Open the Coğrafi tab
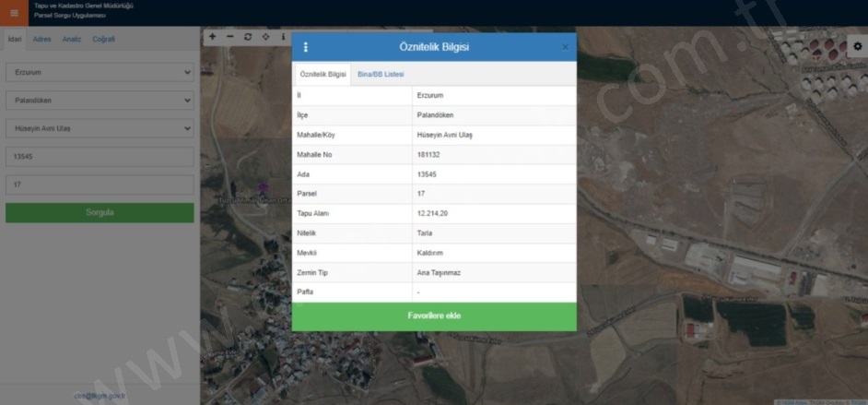 [104, 40]
